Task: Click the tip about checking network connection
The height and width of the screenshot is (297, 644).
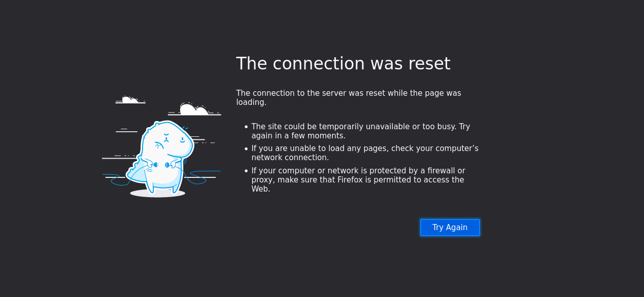Action: 365,153
